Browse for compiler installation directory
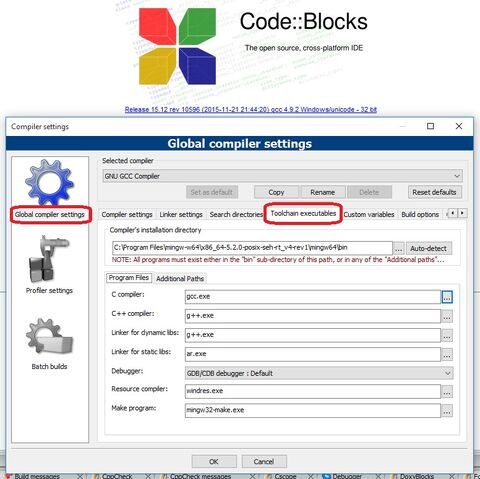 point(399,249)
